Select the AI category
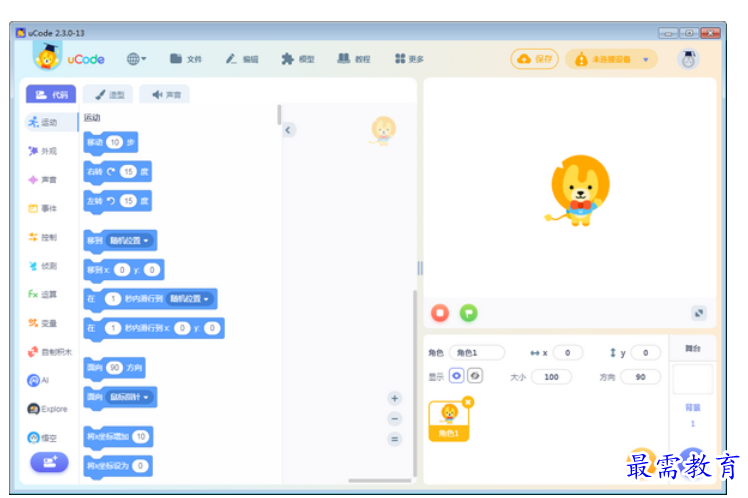748x498 pixels. pos(39,380)
